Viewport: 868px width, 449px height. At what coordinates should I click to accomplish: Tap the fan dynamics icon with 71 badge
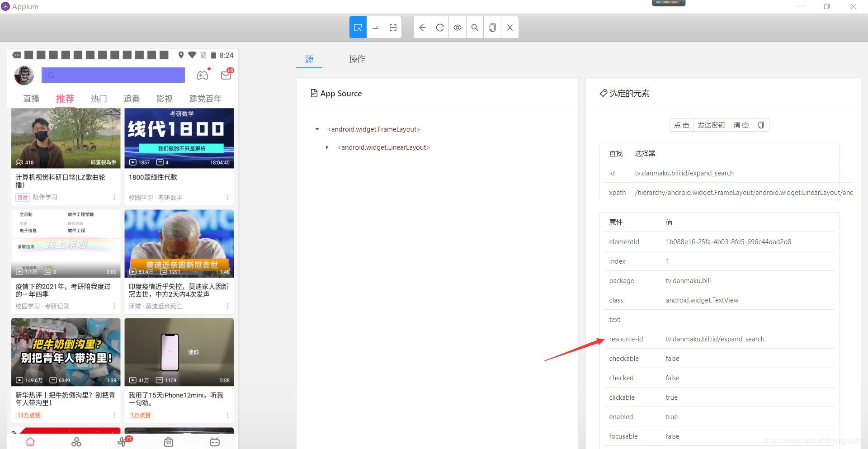[x=123, y=442]
